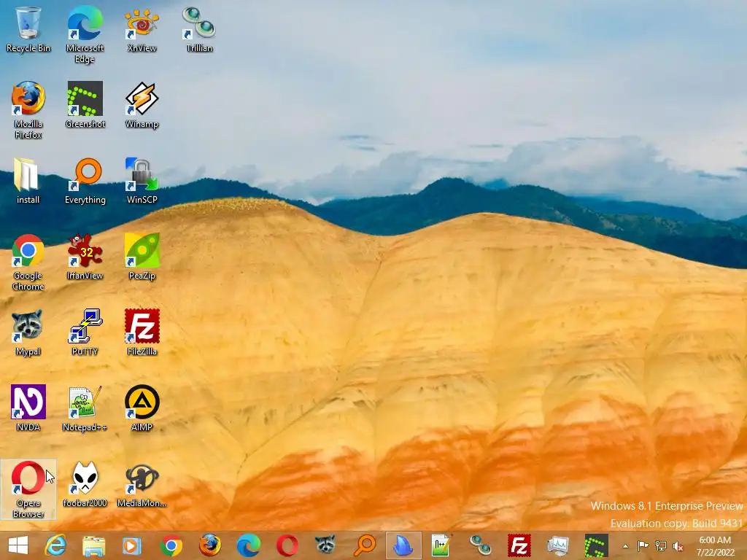Open Everything magnifier icon in taskbar
This screenshot has height=560, width=747.
pos(365,545)
